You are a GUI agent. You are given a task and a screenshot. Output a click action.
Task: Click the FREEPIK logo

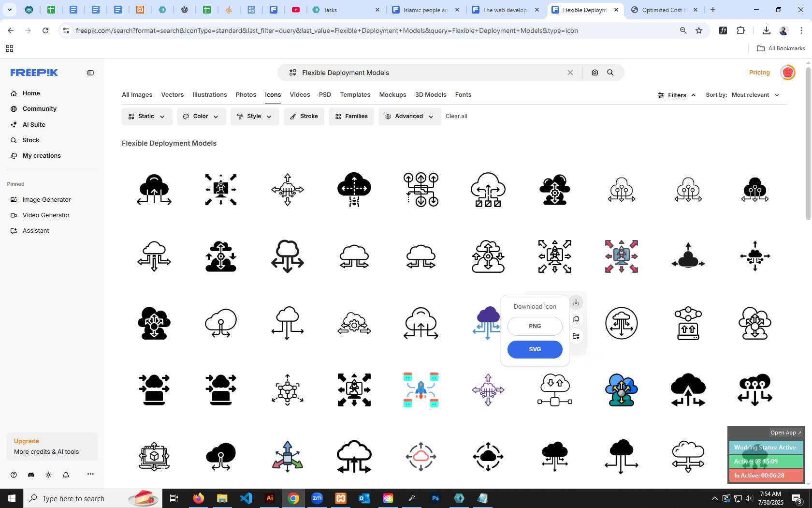[x=34, y=73]
